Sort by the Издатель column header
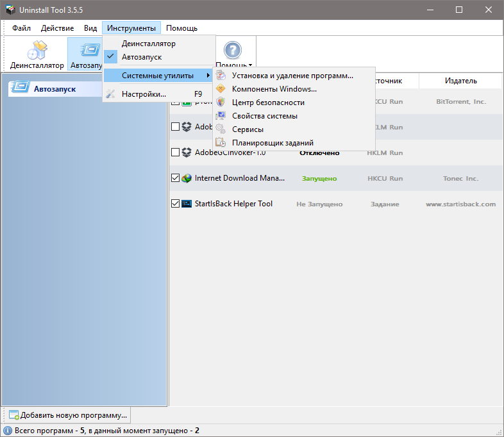Viewport: 504px width, 437px height. (460, 81)
